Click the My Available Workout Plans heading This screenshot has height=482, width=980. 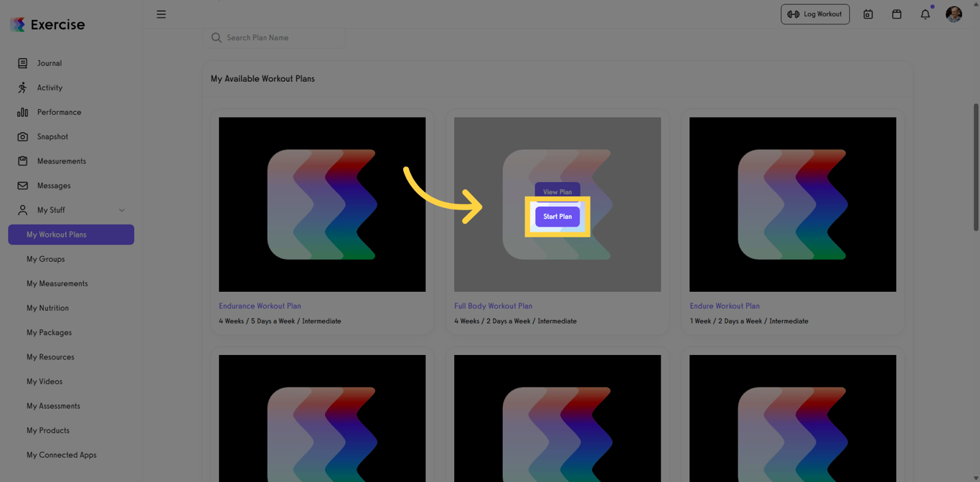click(x=263, y=78)
